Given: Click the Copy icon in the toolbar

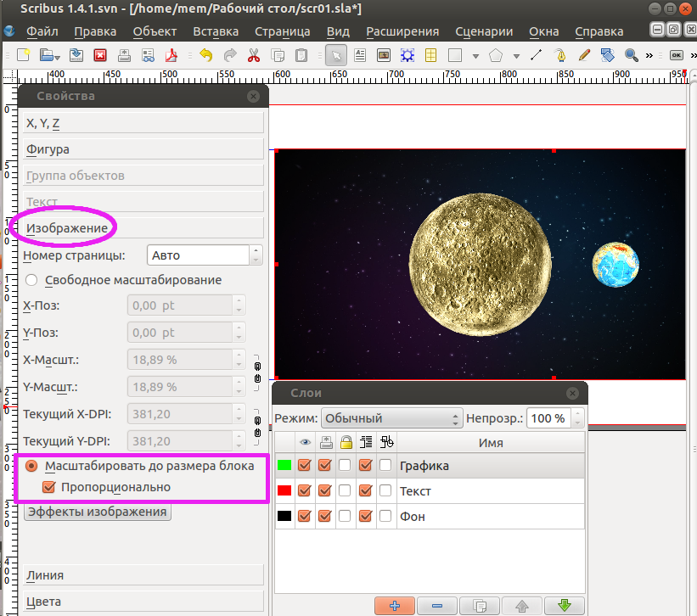Looking at the screenshot, I should (278, 55).
